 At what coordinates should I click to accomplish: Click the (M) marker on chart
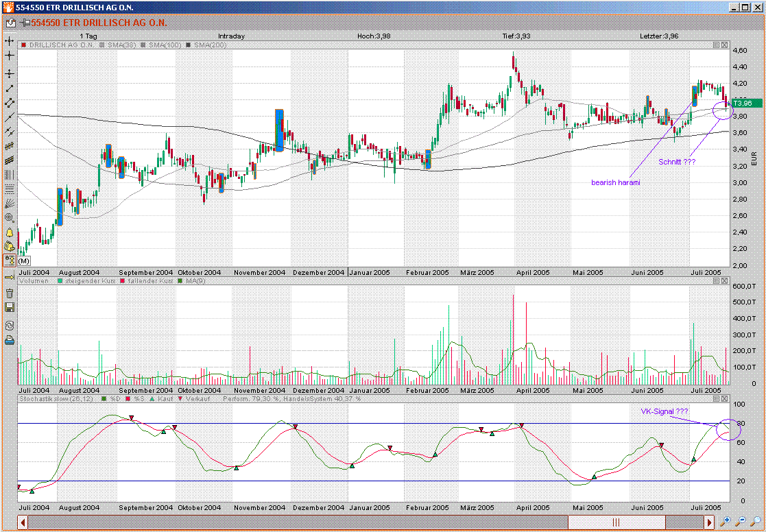[x=24, y=261]
